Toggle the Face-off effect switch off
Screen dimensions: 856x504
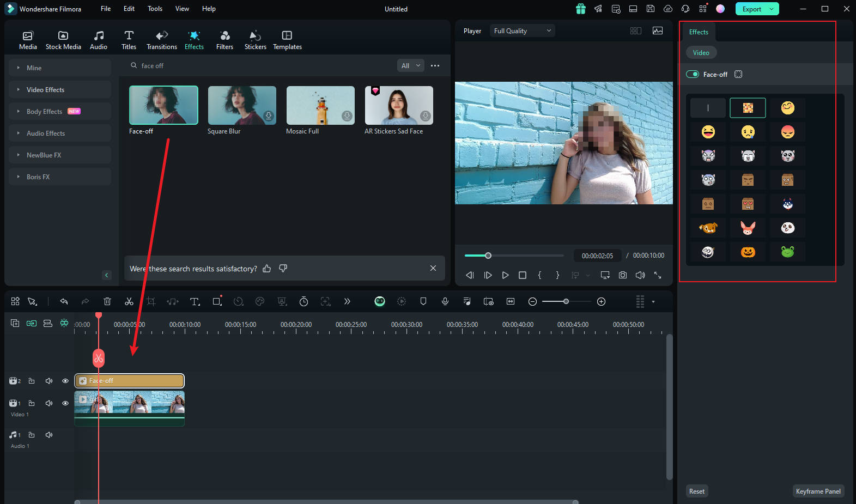point(693,74)
